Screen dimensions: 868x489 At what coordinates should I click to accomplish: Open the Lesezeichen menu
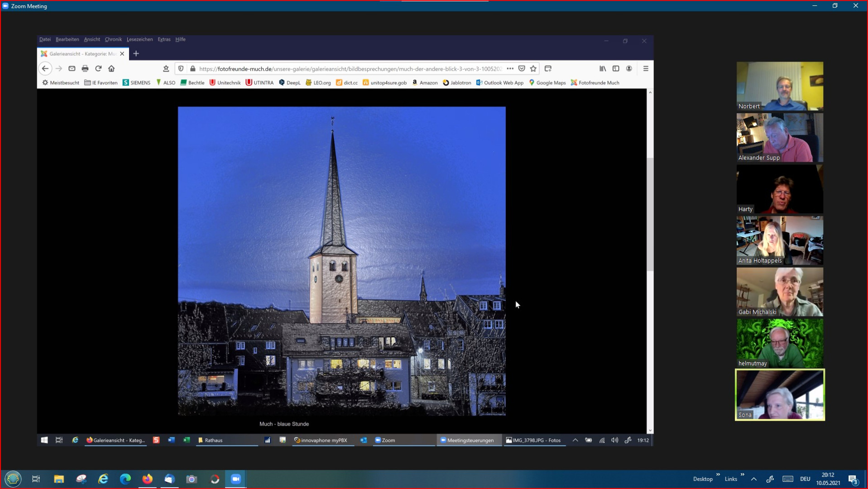click(x=139, y=39)
